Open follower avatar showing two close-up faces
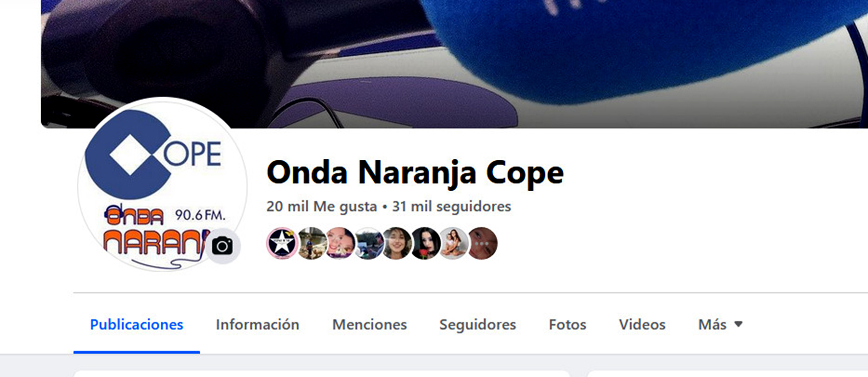The image size is (868, 377). point(339,243)
